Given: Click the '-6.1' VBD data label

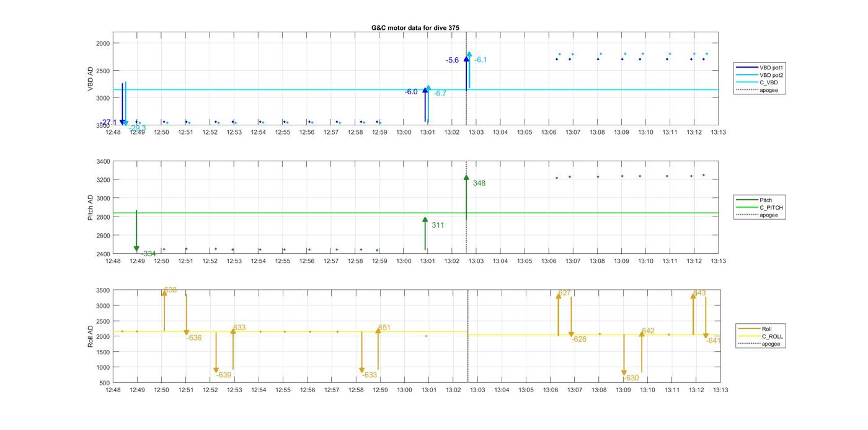Looking at the screenshot, I should pyautogui.click(x=481, y=60).
